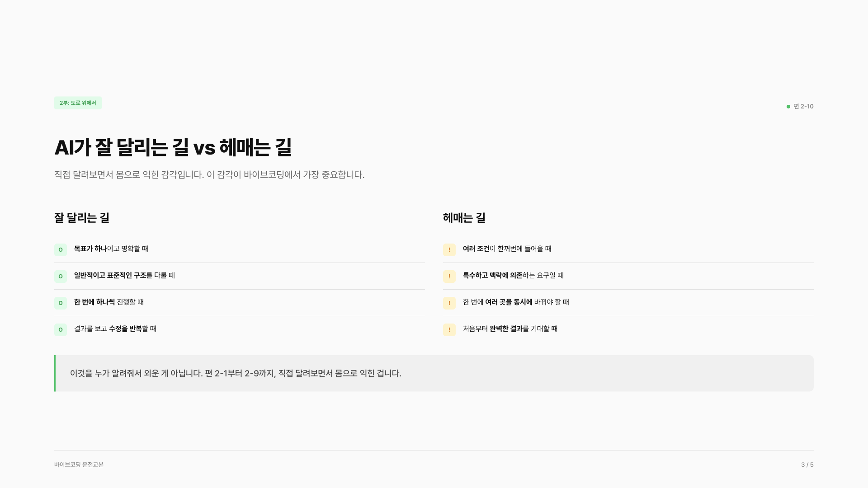The image size is (868, 488).
Task: Click the green accent bar beside the quote
Action: (55, 373)
